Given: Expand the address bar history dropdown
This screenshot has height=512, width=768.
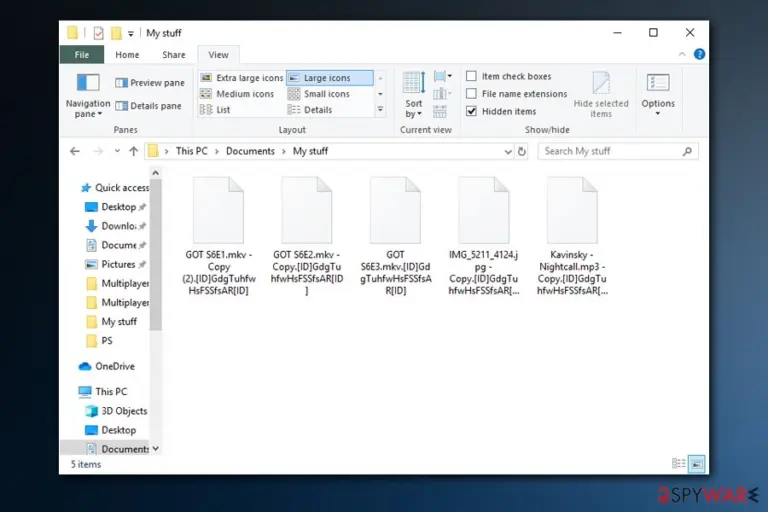Looking at the screenshot, I should [508, 152].
